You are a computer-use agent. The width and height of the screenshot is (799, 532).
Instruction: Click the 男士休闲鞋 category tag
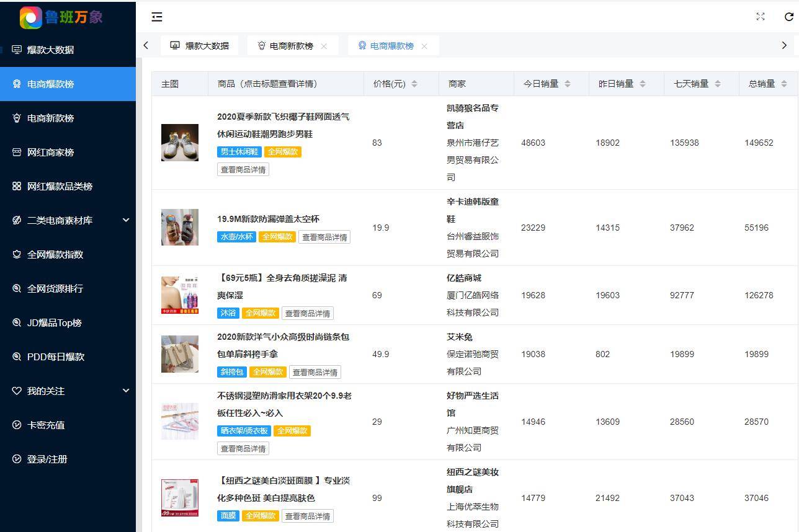[239, 152]
